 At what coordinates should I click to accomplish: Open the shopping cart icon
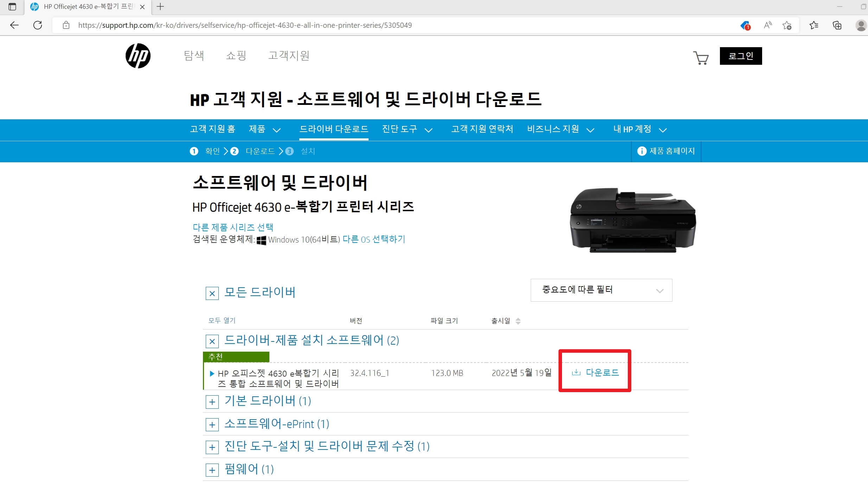[701, 58]
